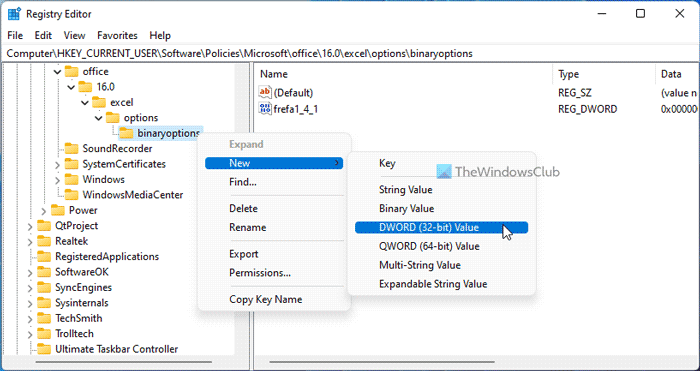Viewport: 700px width, 371px height.
Task: Click the TechSmith folder icon
Action: point(44,318)
